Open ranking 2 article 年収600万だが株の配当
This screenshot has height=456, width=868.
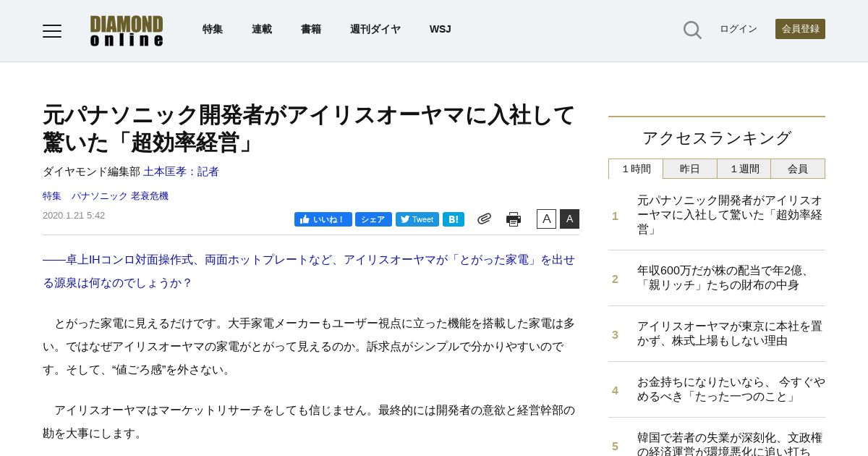724,278
